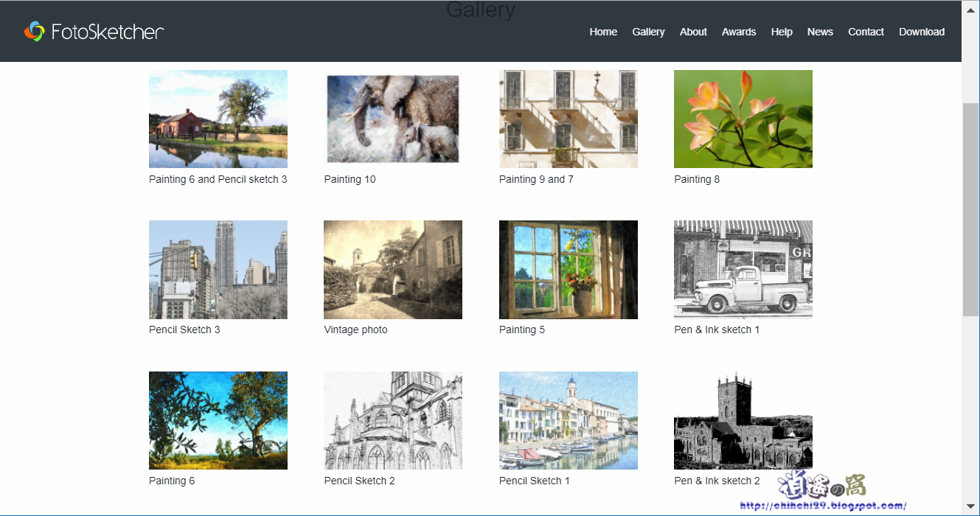Screen dimensions: 980x516
Task: Select the 'Painting 8' flower thumbnail
Action: click(x=743, y=119)
